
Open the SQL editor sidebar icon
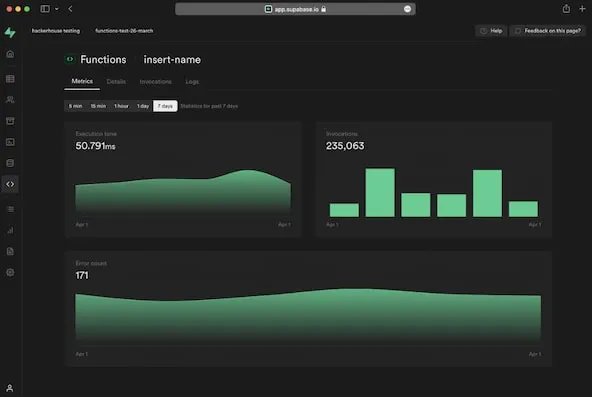pyautogui.click(x=10, y=142)
